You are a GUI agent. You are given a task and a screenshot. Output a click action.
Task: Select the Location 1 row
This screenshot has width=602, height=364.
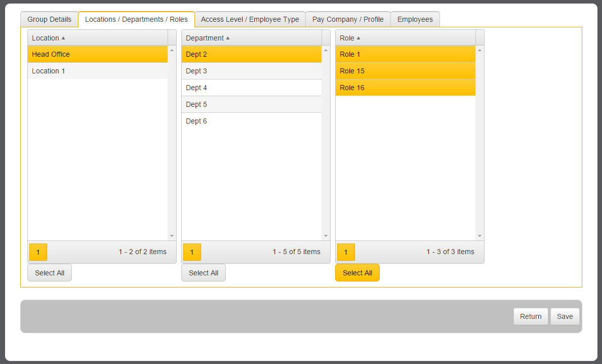point(98,71)
